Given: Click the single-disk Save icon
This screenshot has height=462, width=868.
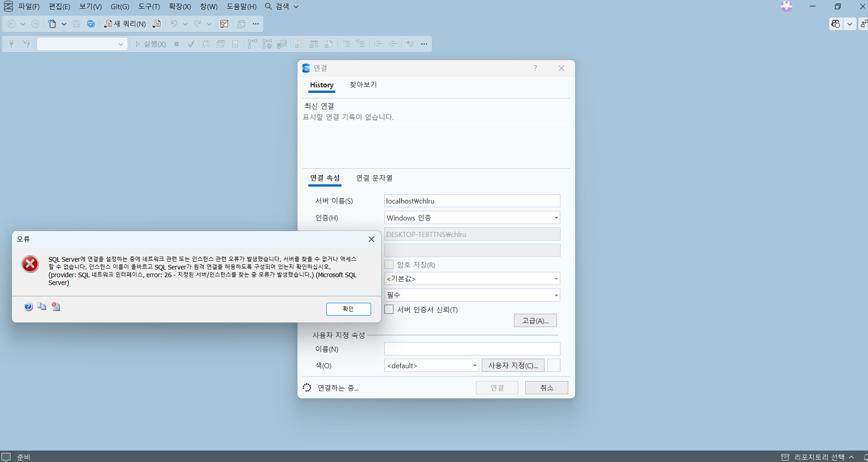Looking at the screenshot, I should coord(76,24).
